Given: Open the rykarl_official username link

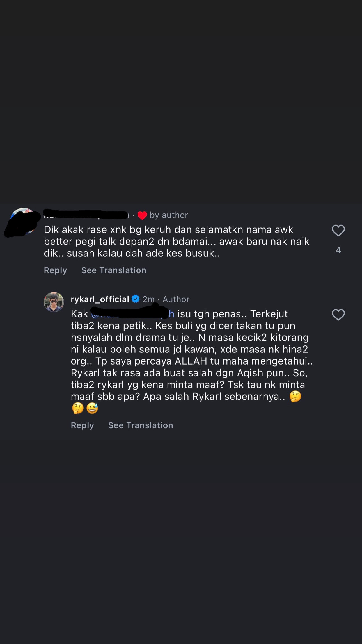Looking at the screenshot, I should [x=100, y=299].
